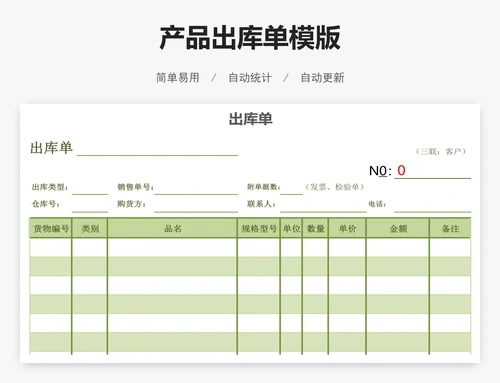Click the 销售单号: label
The width and height of the screenshot is (500, 383).
[x=135, y=187]
